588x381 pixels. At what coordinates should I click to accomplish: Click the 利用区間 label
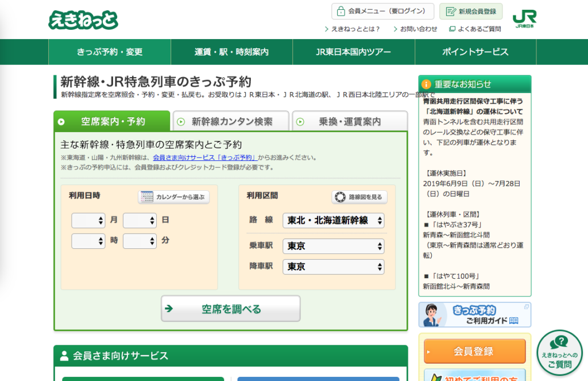click(x=262, y=195)
